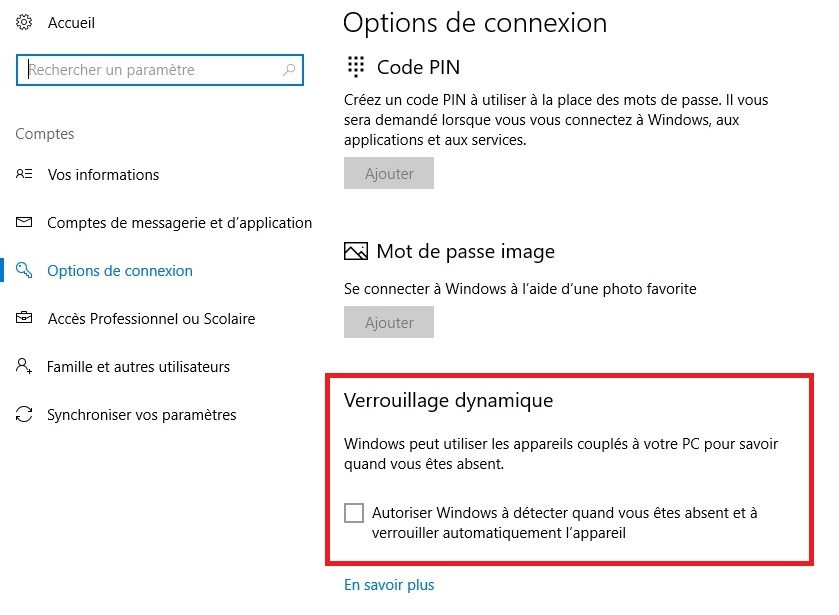Open the Vos informations section

click(x=103, y=174)
